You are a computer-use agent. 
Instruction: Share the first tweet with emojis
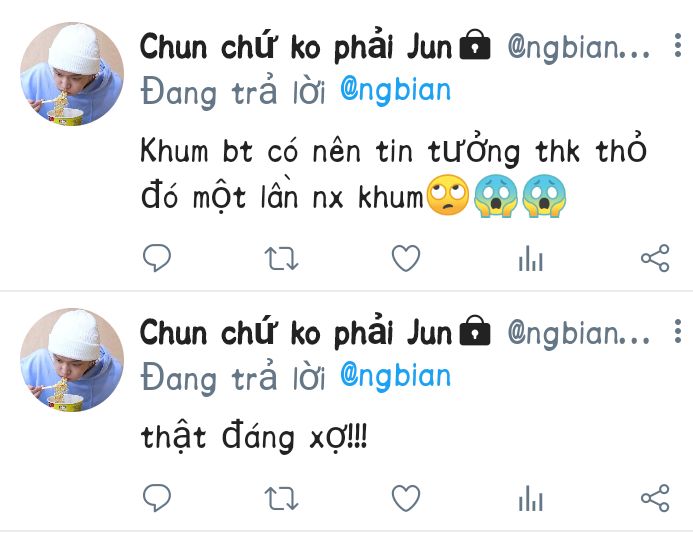[x=655, y=258]
